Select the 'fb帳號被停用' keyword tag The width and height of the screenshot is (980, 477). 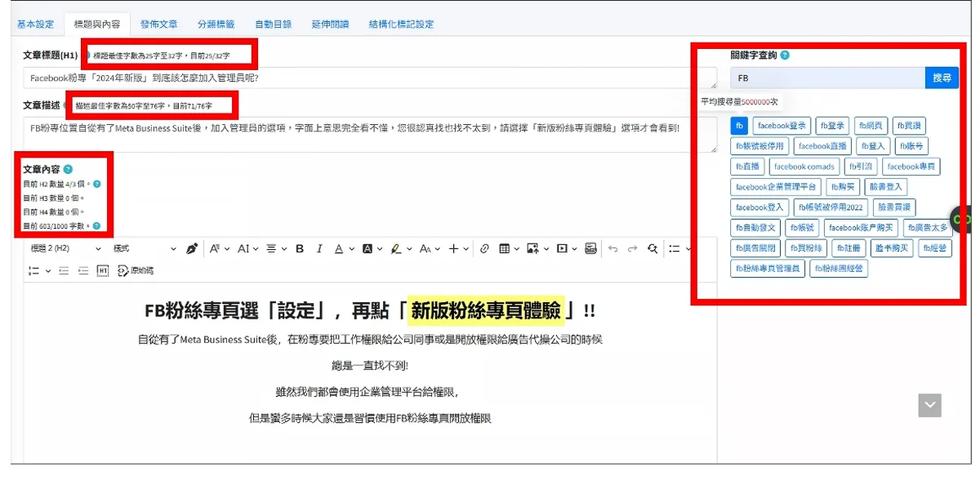[759, 146]
